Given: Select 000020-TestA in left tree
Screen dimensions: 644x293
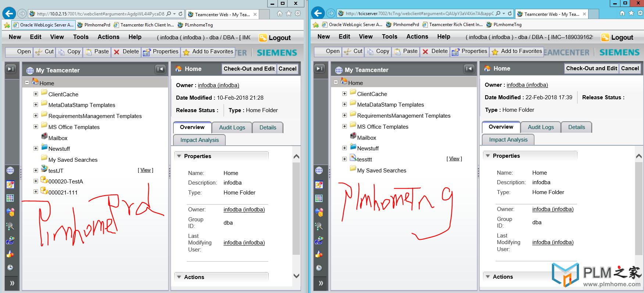Looking at the screenshot, I should [65, 182].
